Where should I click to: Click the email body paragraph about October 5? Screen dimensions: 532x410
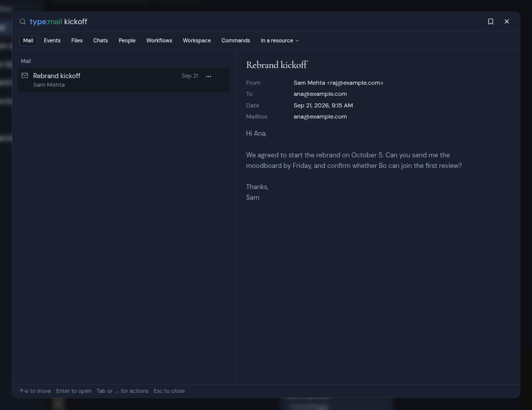click(x=354, y=160)
